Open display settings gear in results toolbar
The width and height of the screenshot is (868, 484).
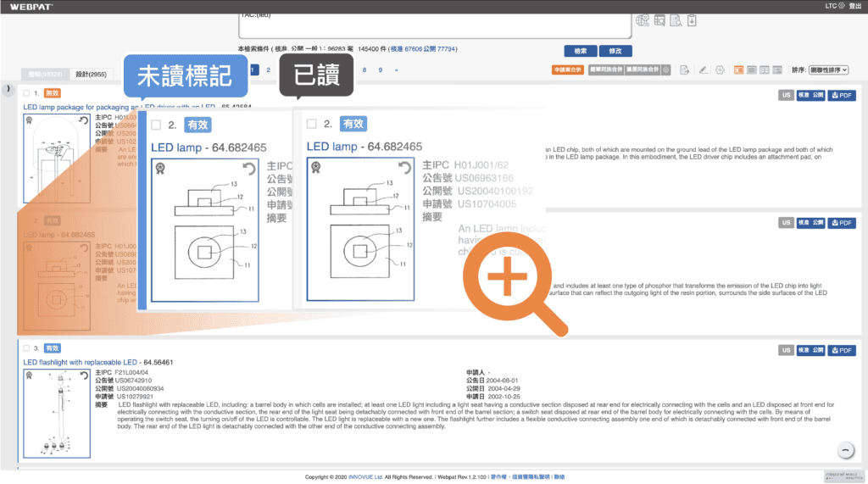click(x=720, y=70)
